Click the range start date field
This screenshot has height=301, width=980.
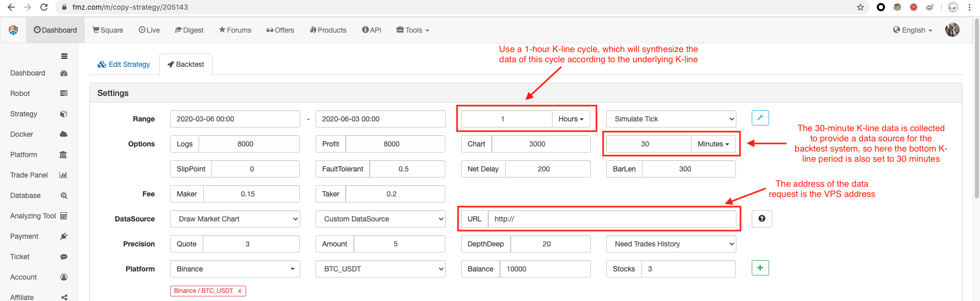tap(235, 119)
